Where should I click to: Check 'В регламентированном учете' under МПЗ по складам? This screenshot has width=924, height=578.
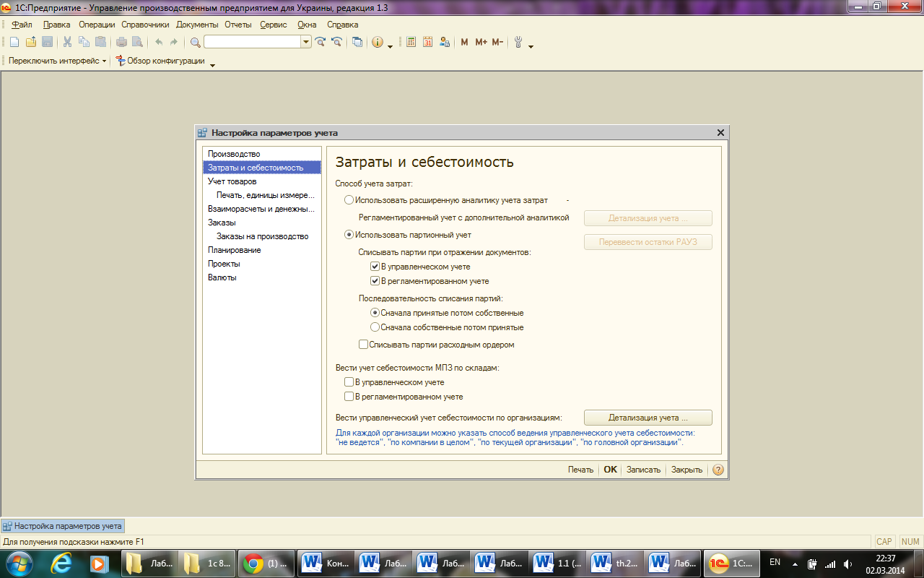click(349, 397)
